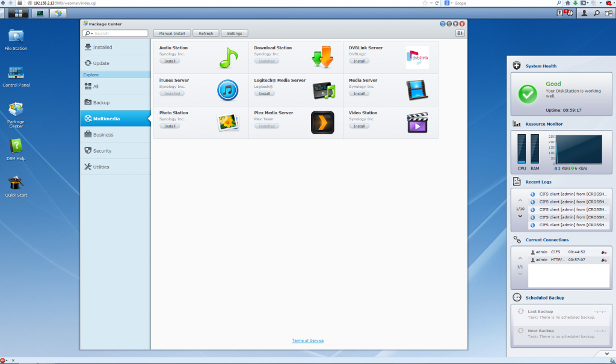Show next page of Recent Logs
Viewport: 616px width, 364px height.
pos(520,216)
